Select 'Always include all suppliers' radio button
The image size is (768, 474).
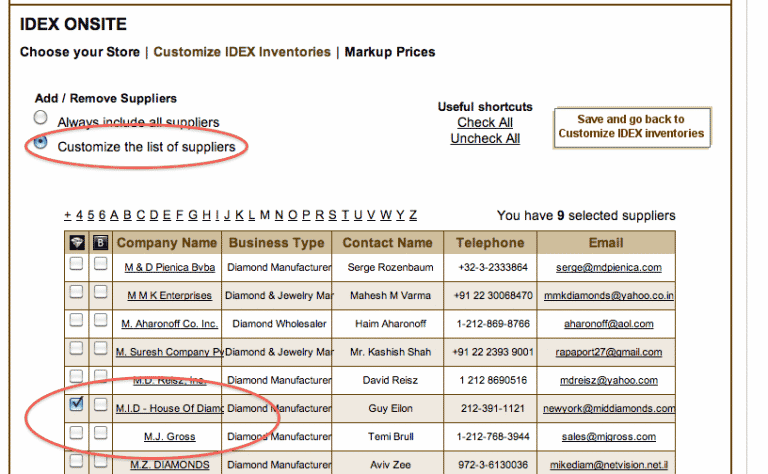[41, 118]
